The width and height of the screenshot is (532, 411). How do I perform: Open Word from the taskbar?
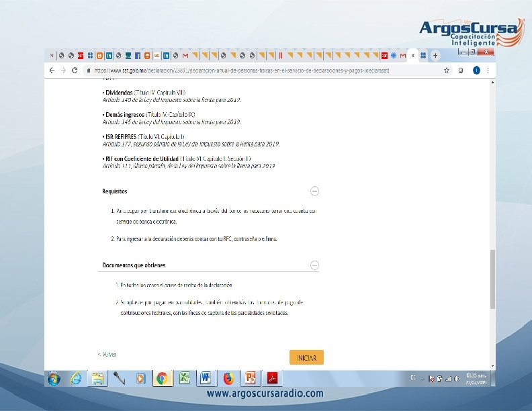[206, 379]
